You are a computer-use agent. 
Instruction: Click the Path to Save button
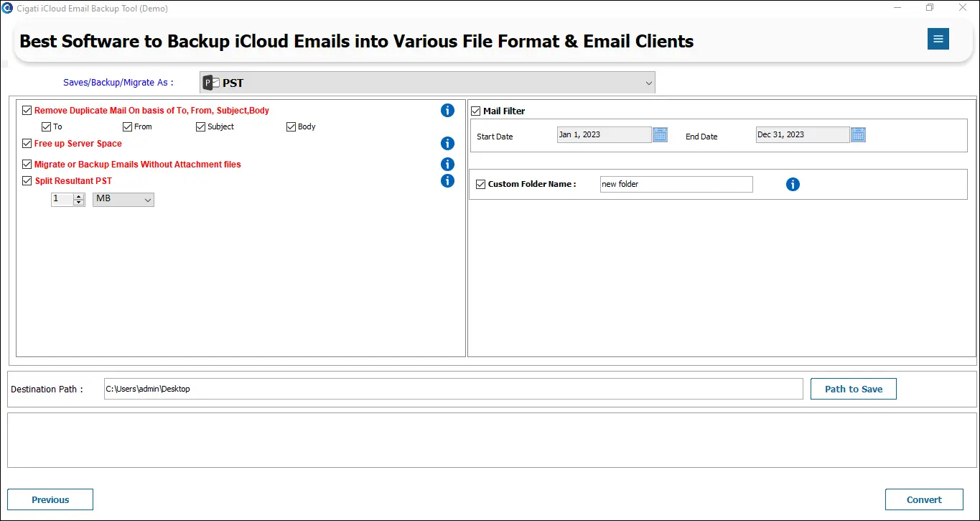point(854,389)
